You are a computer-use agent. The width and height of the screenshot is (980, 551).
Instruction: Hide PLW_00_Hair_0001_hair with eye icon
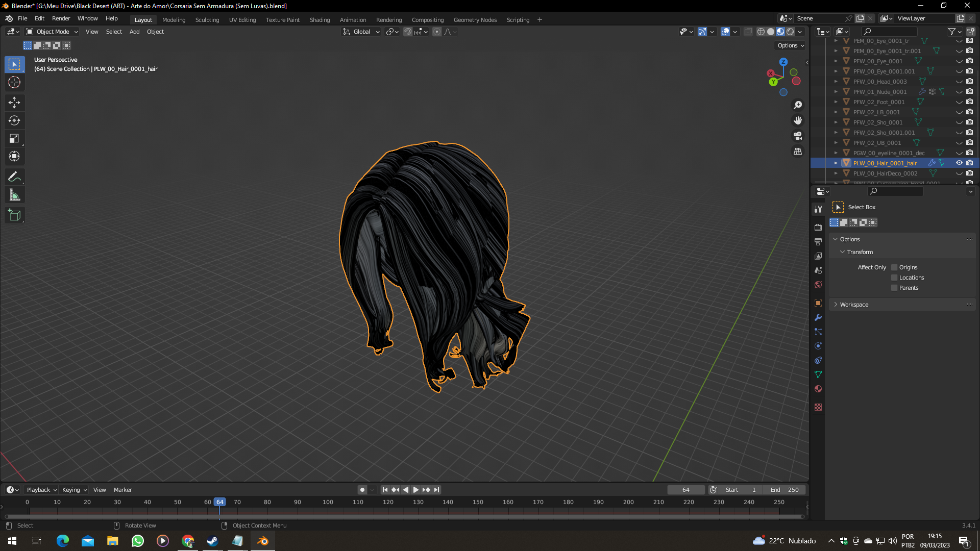click(x=959, y=163)
